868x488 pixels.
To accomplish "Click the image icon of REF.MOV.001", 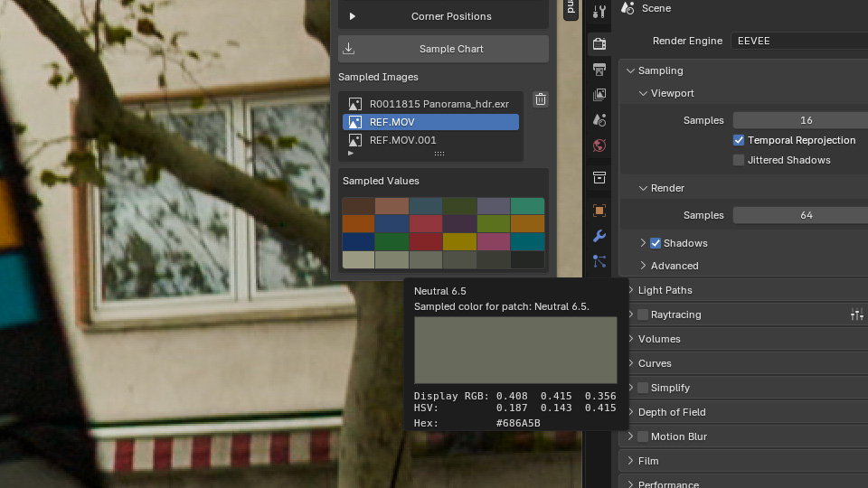I will tap(354, 140).
